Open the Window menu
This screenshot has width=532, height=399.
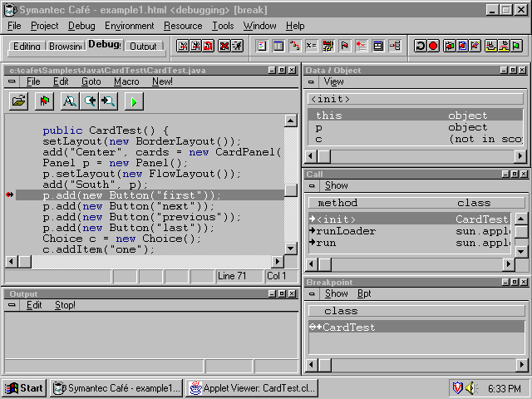point(259,26)
